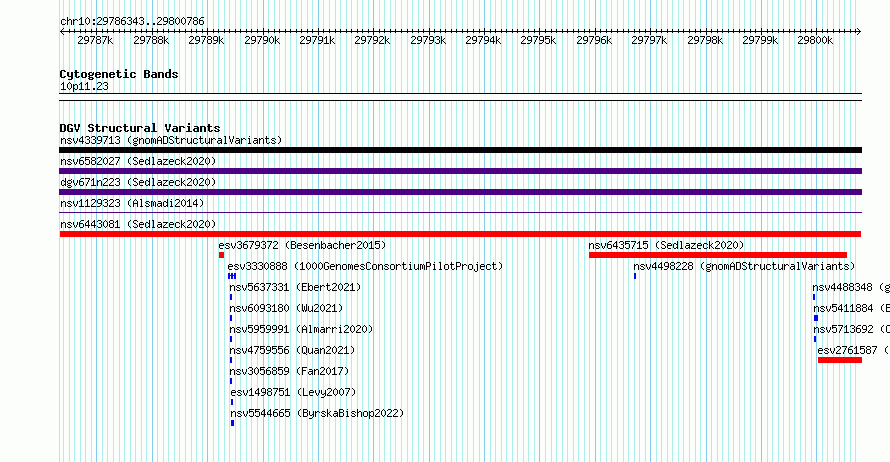890x462 pixels.
Task: Open the esv1498751 (Levy2007) label
Action: 293,392
